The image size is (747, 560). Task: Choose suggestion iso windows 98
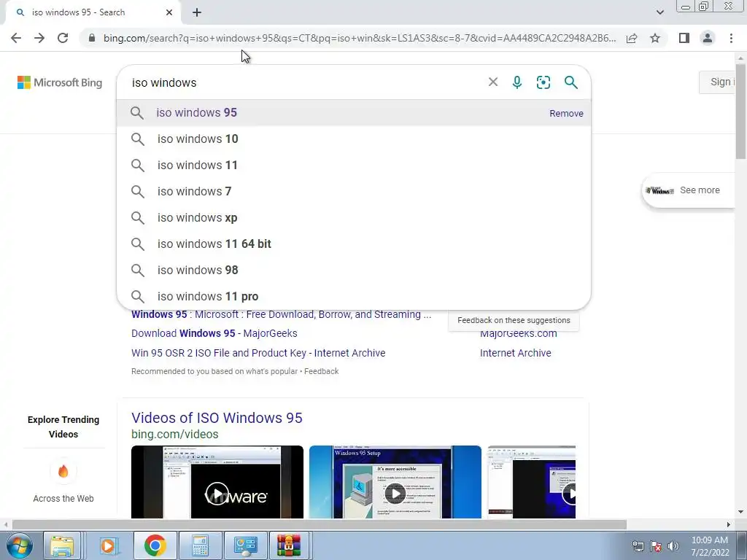click(354, 270)
